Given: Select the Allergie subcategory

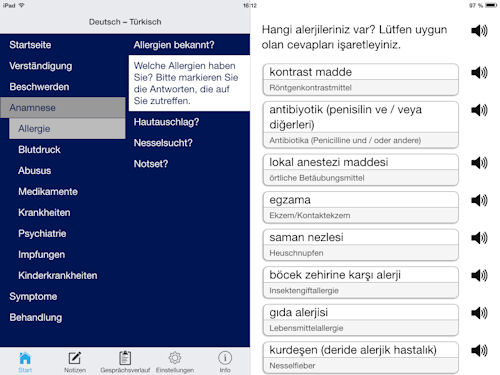Looking at the screenshot, I should click(x=67, y=129).
